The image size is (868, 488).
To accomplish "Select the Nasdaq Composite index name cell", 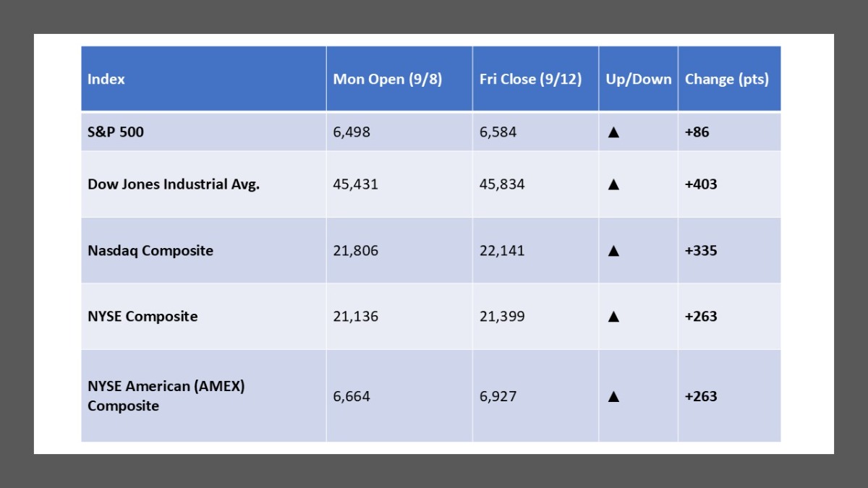I will [150, 251].
